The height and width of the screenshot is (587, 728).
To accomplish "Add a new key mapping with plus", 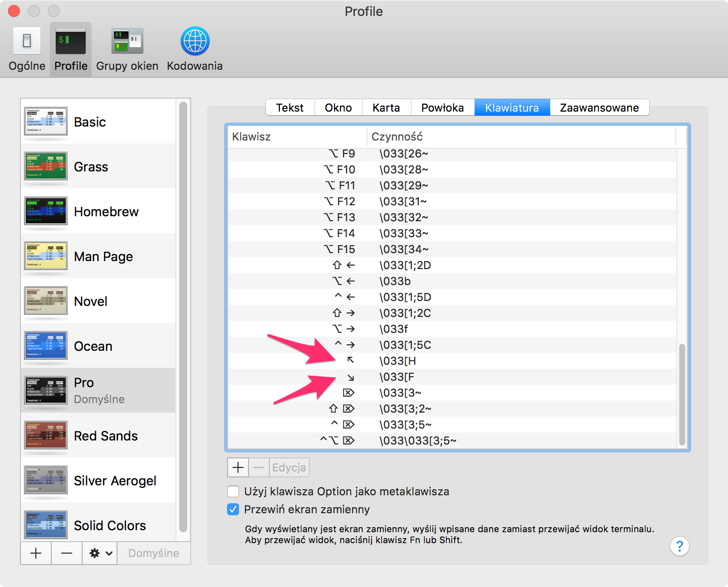I will coord(238,467).
